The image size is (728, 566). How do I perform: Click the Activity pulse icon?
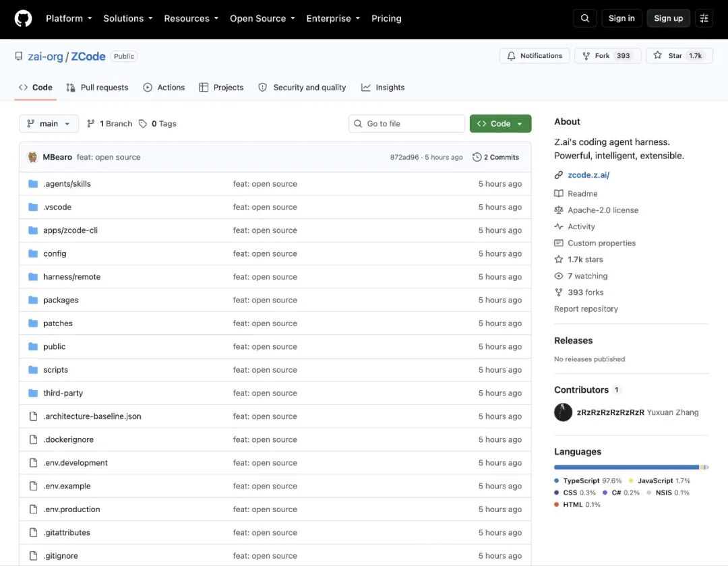pyautogui.click(x=559, y=226)
